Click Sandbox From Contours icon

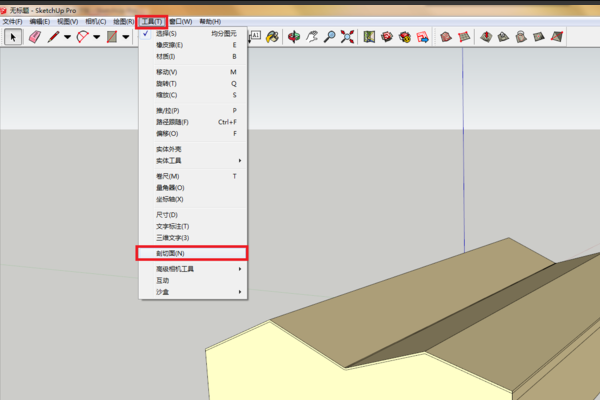click(446, 37)
